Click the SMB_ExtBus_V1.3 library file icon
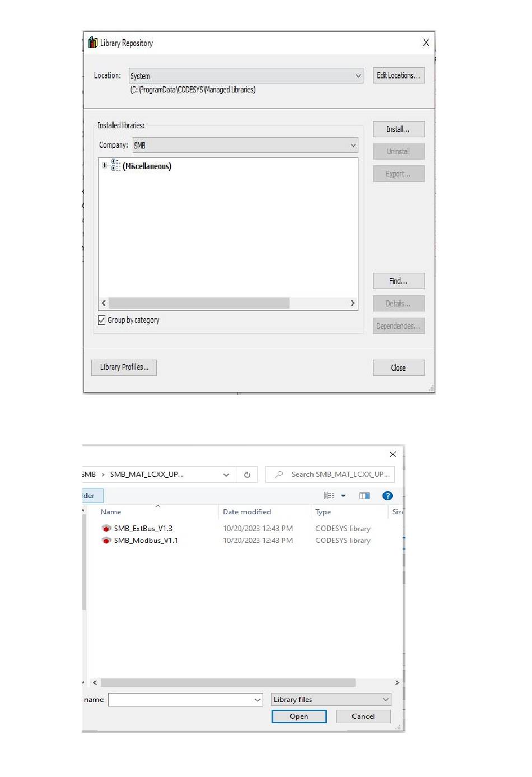 point(106,528)
